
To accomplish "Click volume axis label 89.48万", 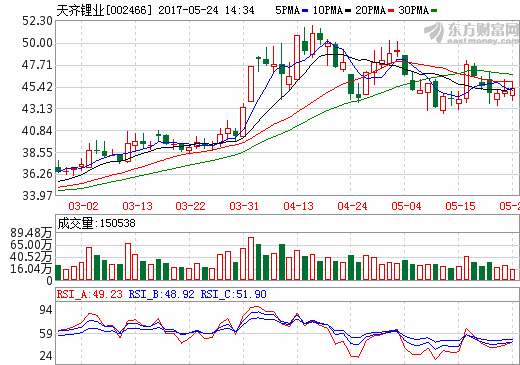I will [x=32, y=233].
